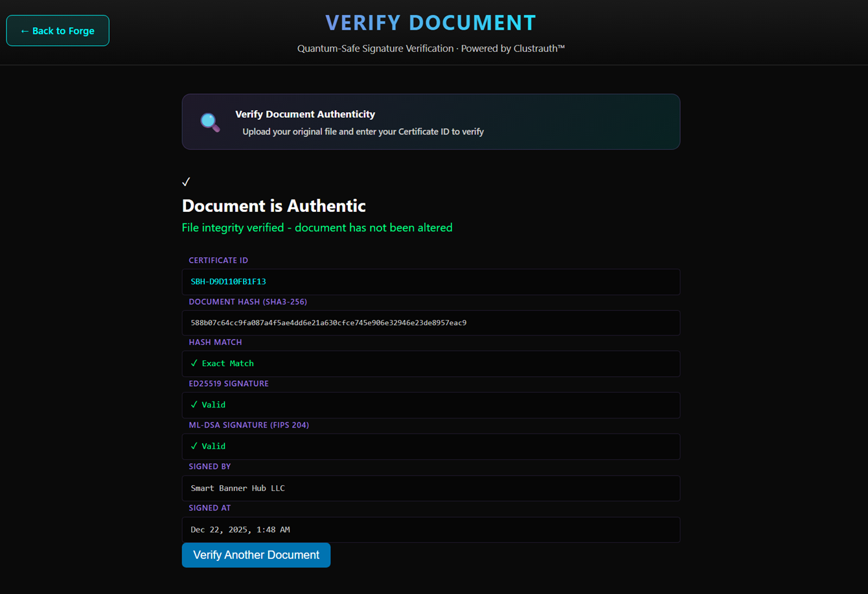Click the checkmark in the ML-DSA Signature field

click(194, 446)
